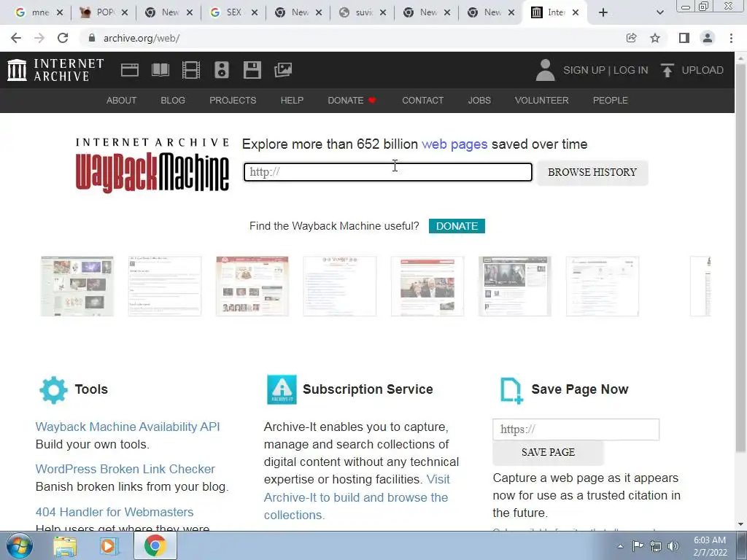
Task: Click the Tools gear icon
Action: click(53, 390)
